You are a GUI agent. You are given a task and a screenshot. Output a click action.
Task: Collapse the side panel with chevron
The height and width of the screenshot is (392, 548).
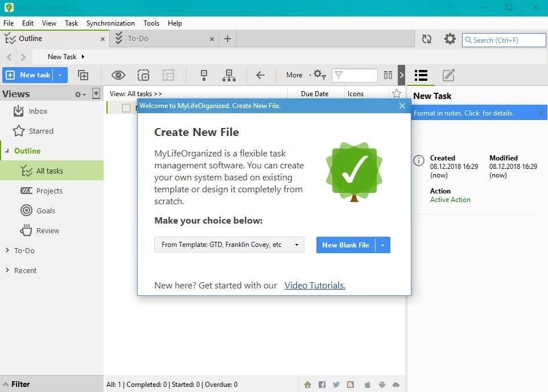[402, 75]
